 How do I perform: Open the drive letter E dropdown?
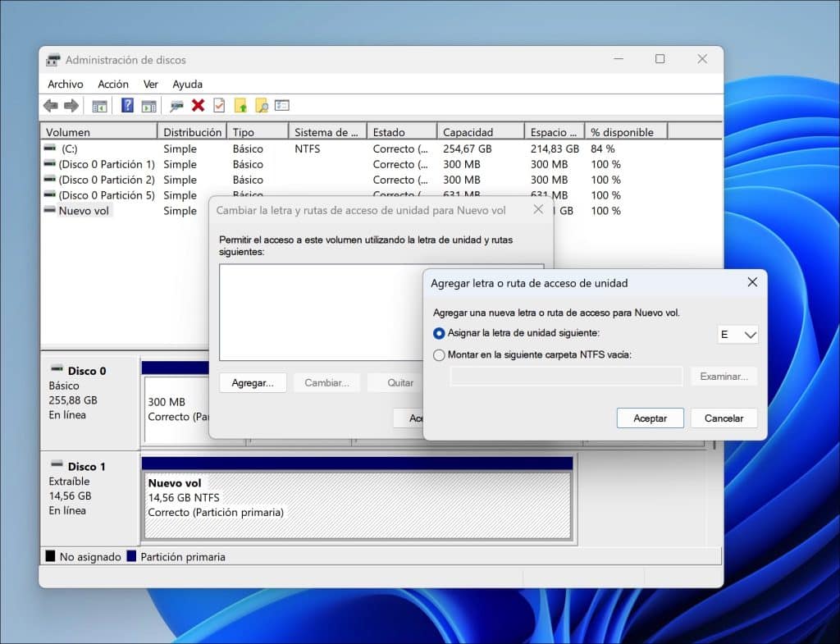pos(737,335)
